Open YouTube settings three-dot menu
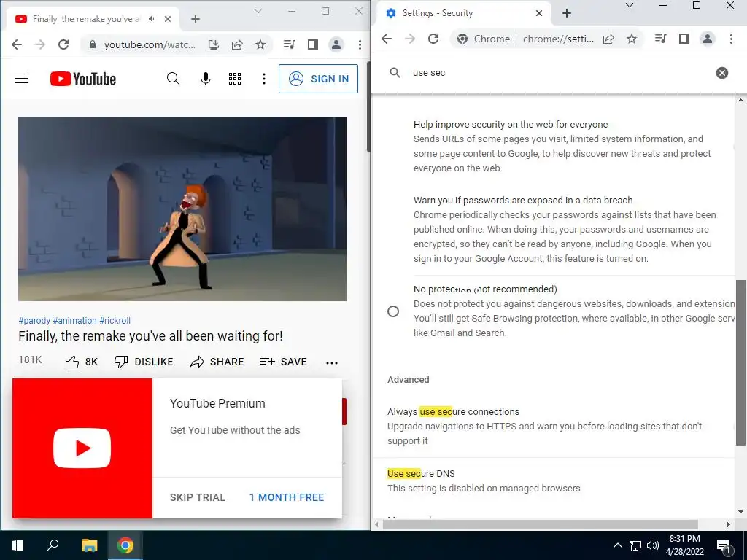This screenshot has height=560, width=747. (263, 79)
